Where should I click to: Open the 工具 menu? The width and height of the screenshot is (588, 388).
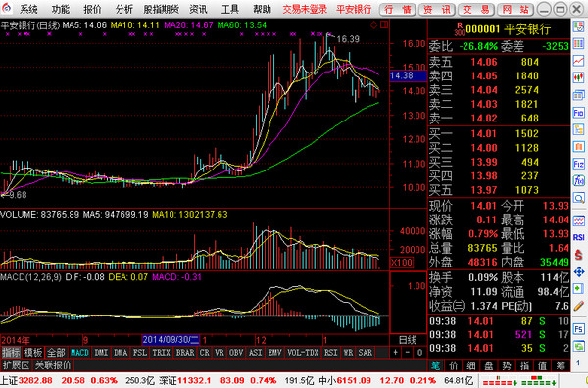pos(230,9)
